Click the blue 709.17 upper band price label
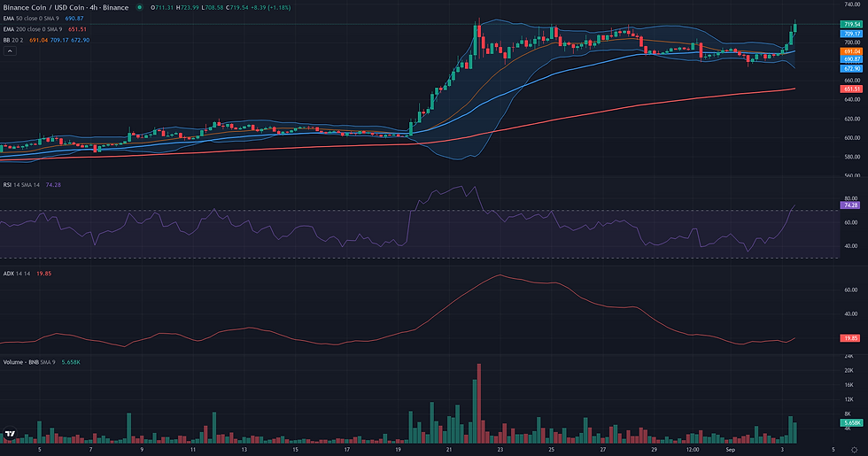The height and width of the screenshot is (456, 868). pos(851,34)
